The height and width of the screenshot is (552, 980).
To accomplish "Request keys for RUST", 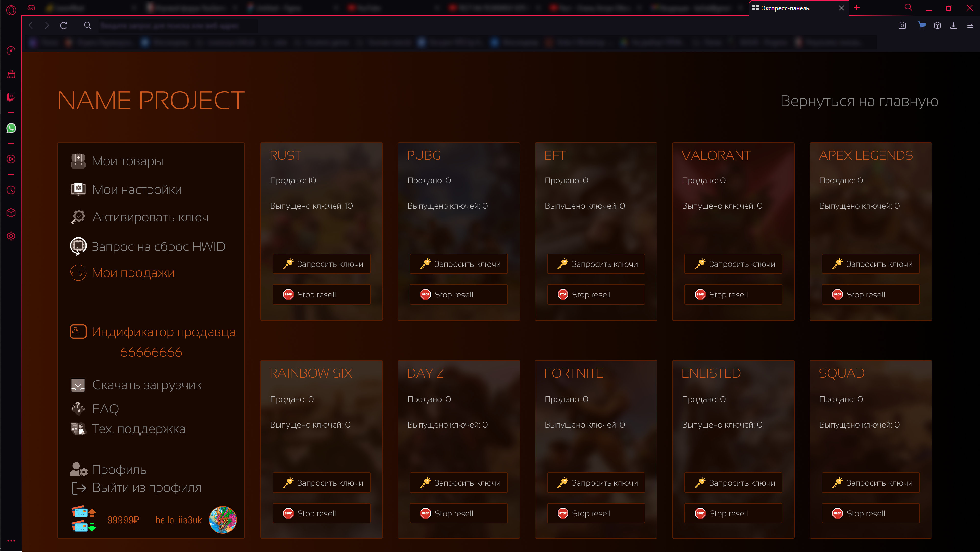I will point(322,264).
